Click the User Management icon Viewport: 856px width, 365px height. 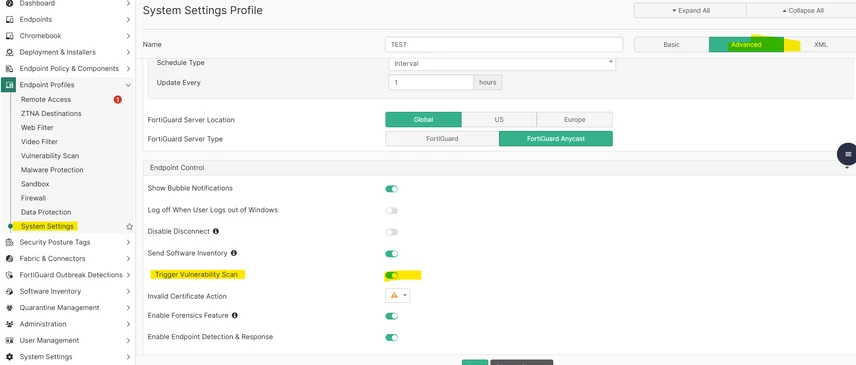coord(9,340)
